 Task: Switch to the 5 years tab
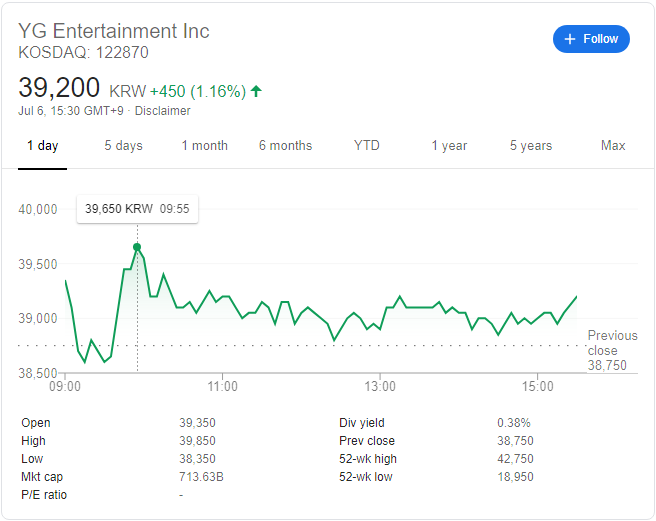click(531, 146)
